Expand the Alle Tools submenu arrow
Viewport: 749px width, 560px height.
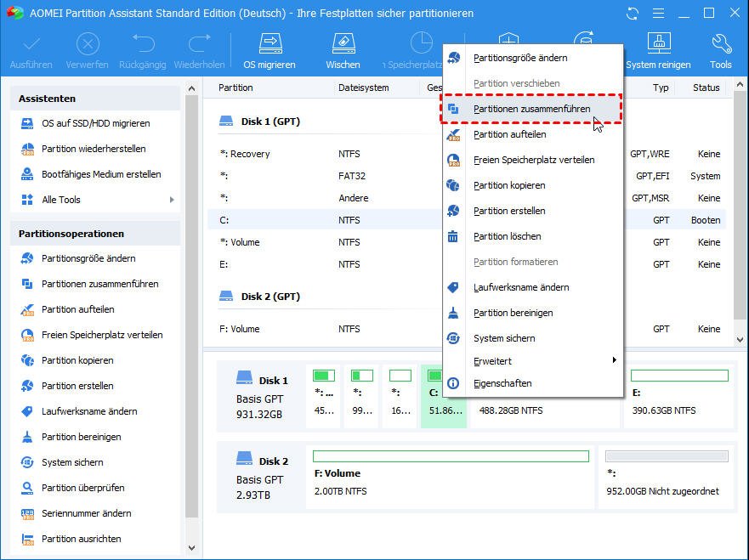pos(172,200)
